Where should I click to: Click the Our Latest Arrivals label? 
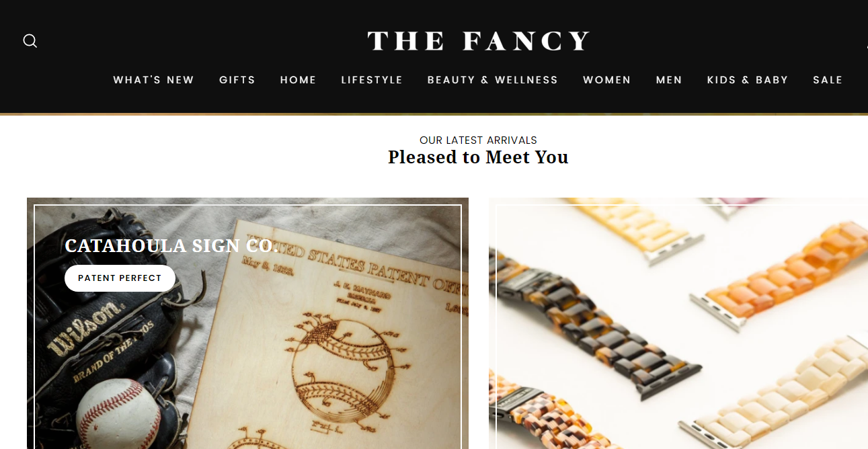[x=478, y=140]
